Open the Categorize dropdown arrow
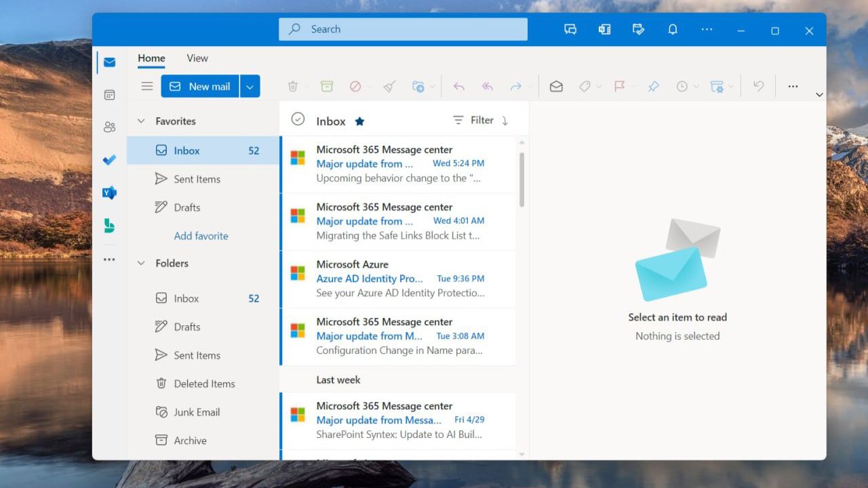 coord(599,87)
